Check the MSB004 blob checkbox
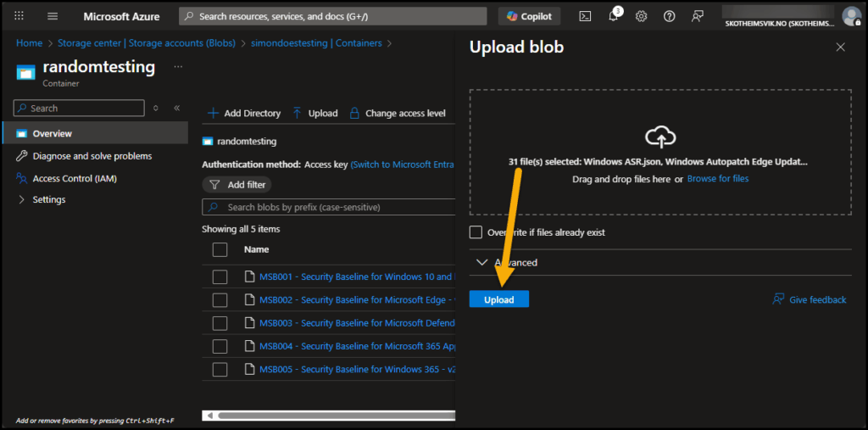 (x=220, y=346)
